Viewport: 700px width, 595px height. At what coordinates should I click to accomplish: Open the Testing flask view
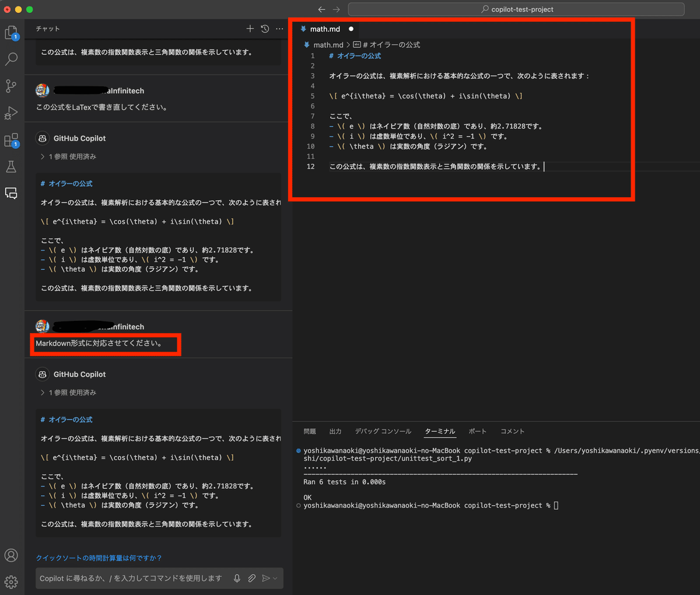pyautogui.click(x=11, y=167)
